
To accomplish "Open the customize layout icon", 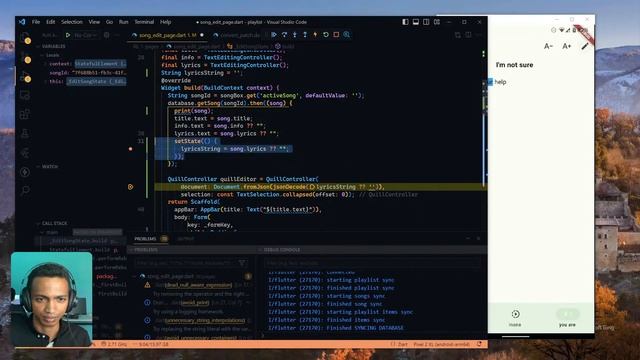I will [x=437, y=22].
